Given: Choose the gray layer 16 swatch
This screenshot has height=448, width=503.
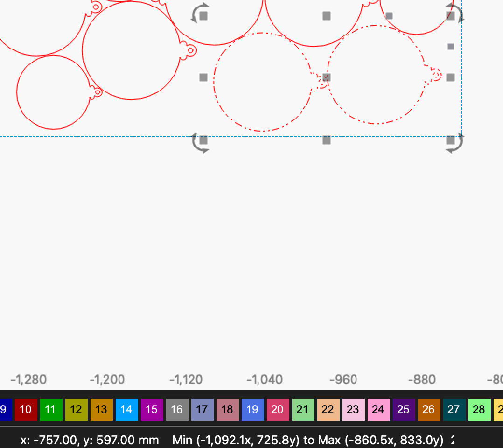Looking at the screenshot, I should [176, 410].
